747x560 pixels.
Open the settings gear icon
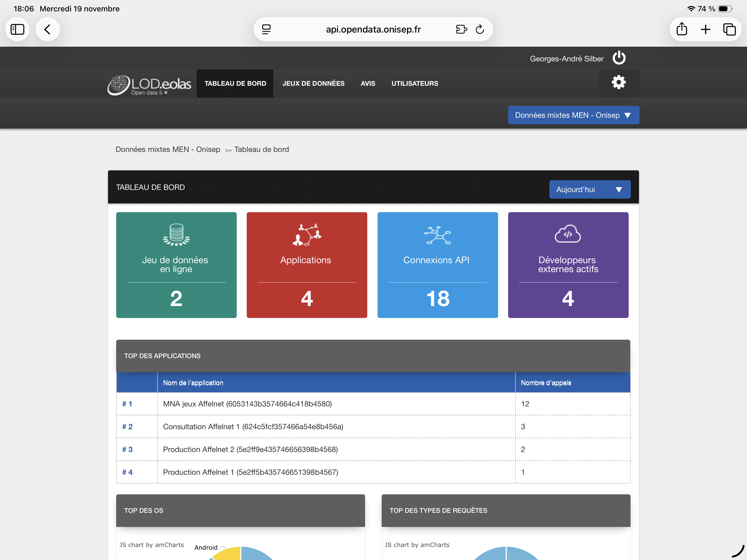(x=618, y=82)
